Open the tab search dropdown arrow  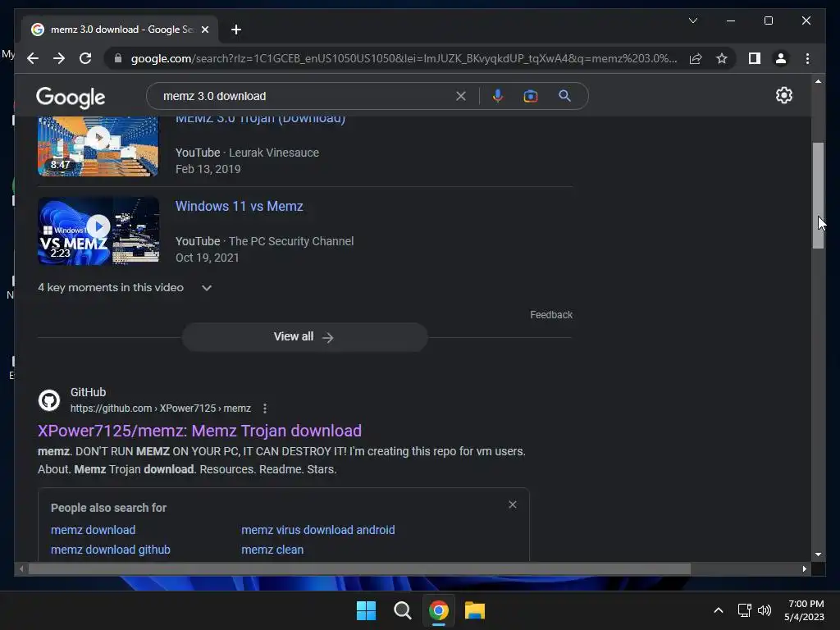pos(692,21)
